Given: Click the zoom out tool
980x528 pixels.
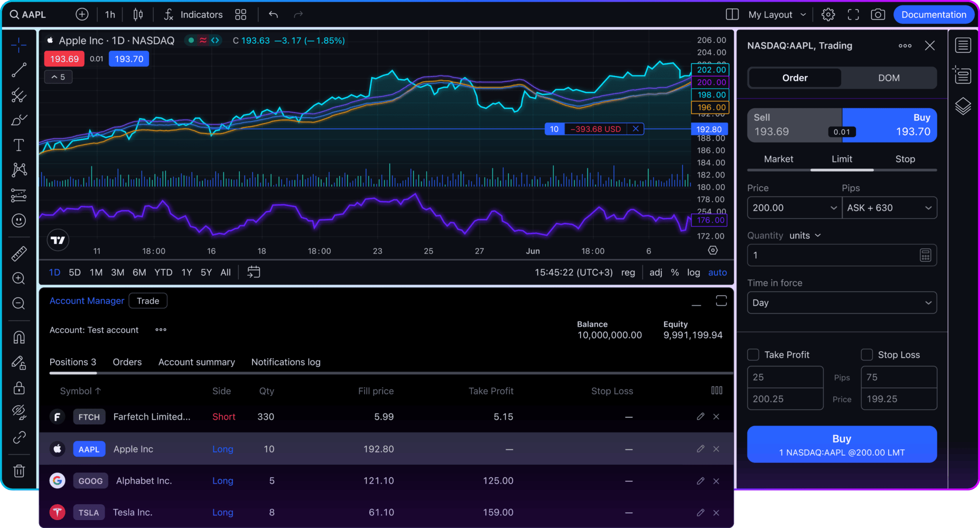Looking at the screenshot, I should click(x=19, y=303).
